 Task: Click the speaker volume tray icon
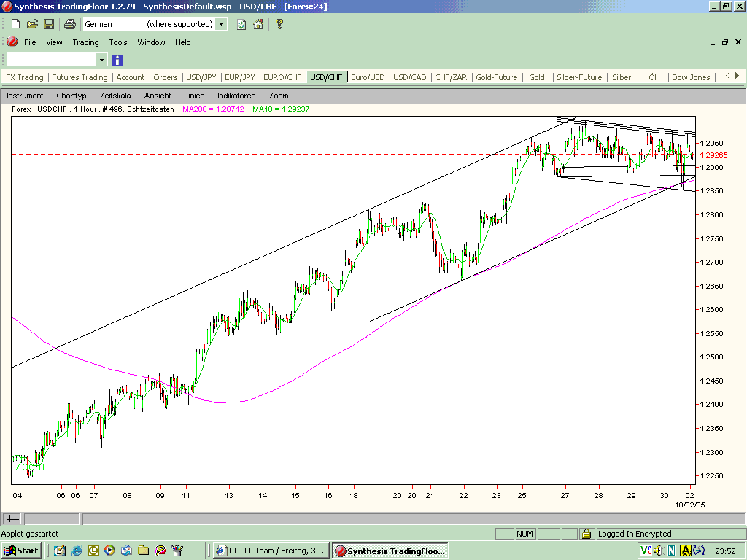click(659, 551)
